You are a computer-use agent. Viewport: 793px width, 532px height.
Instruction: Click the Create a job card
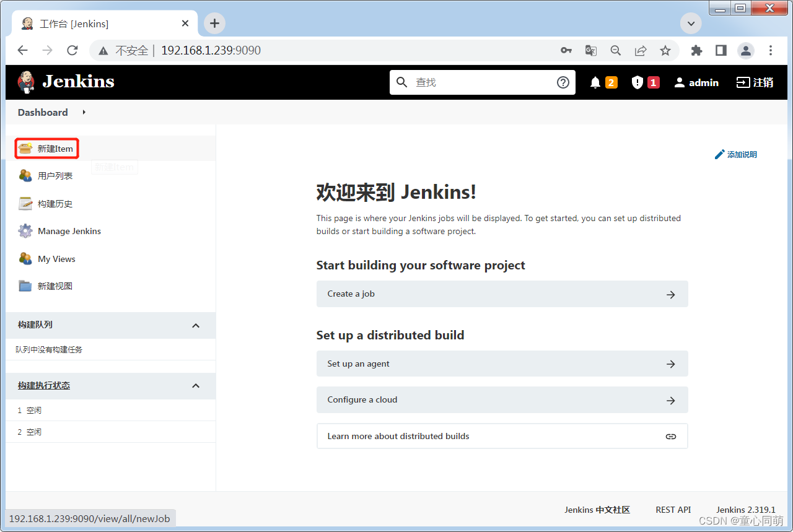502,294
